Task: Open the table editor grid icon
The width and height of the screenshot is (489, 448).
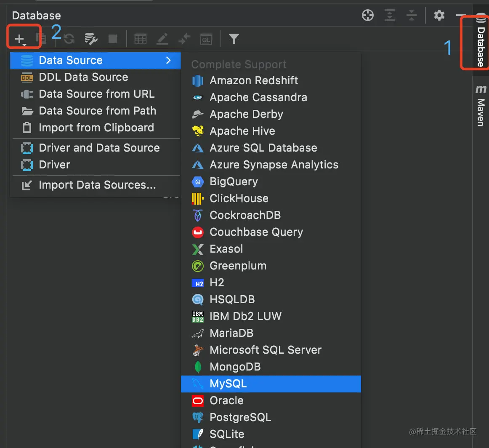Action: pyautogui.click(x=140, y=39)
